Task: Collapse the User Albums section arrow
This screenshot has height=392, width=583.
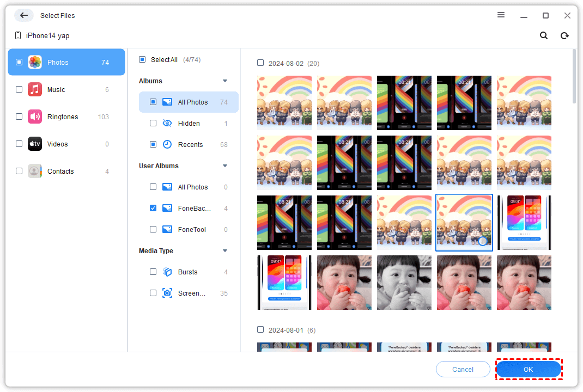Action: 225,166
